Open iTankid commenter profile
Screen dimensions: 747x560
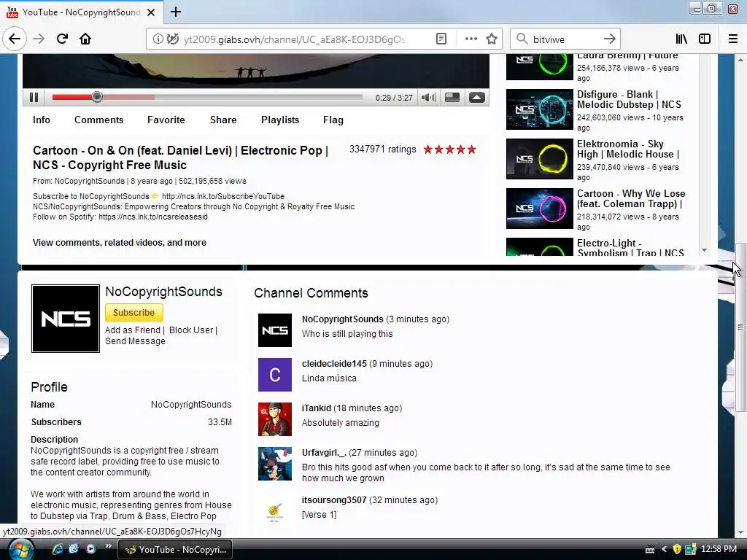(317, 408)
